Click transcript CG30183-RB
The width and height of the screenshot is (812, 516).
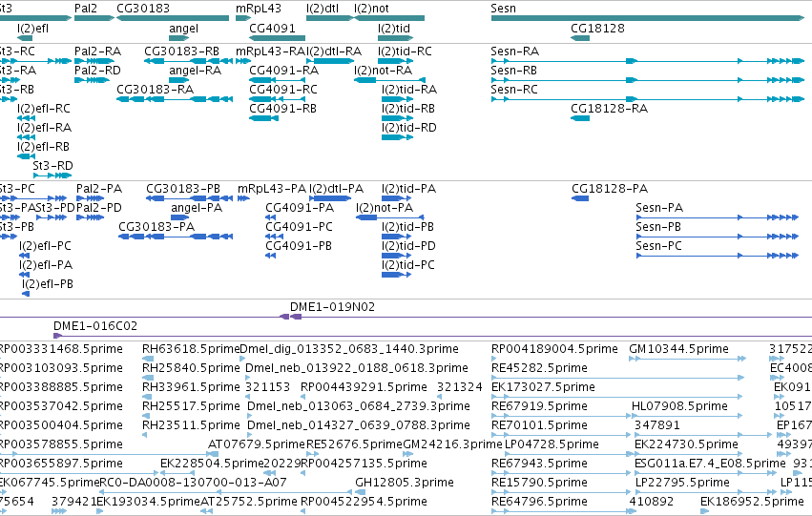[189, 61]
